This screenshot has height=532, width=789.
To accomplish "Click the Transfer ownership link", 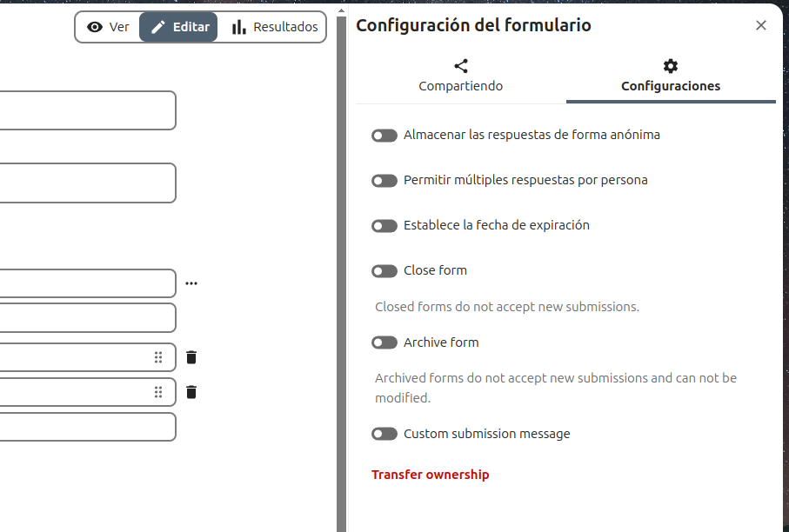I will pos(431,475).
